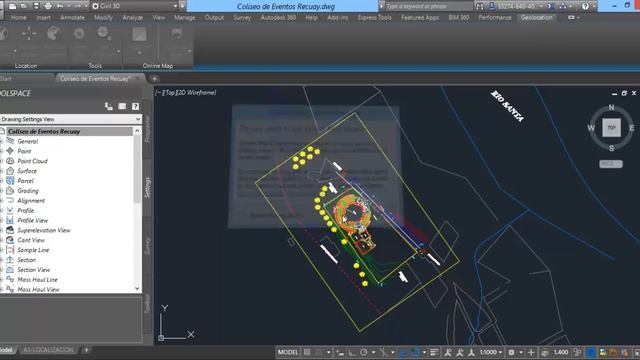Switch to the Geolocation ribbon tab

[x=536, y=18]
